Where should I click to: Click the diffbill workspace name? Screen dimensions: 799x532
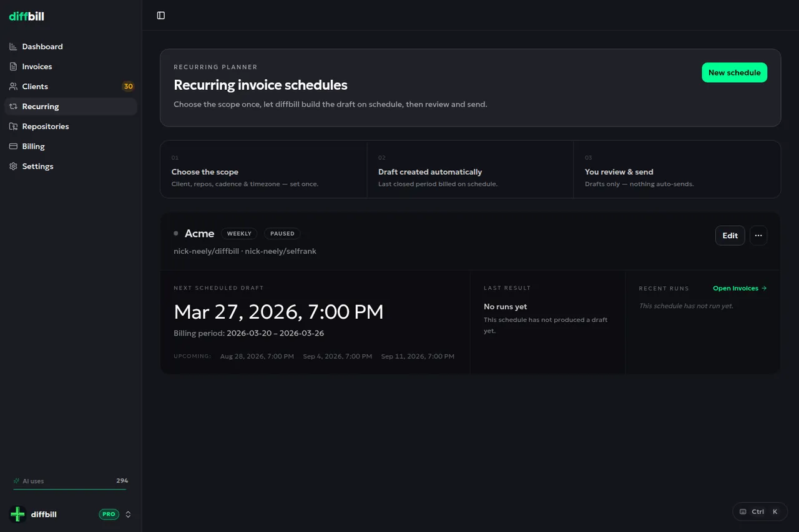coord(44,515)
